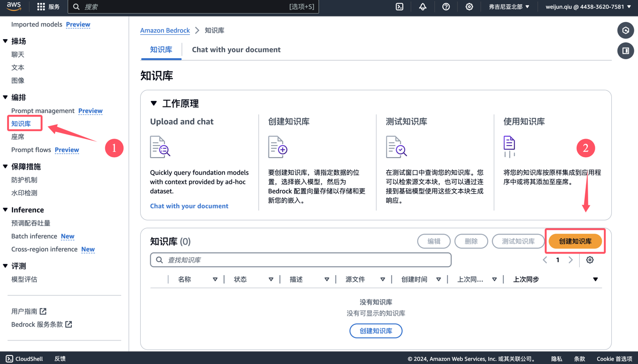Focus the top 搜索 search bar
Screen dimensions: 638x364
coord(193,7)
